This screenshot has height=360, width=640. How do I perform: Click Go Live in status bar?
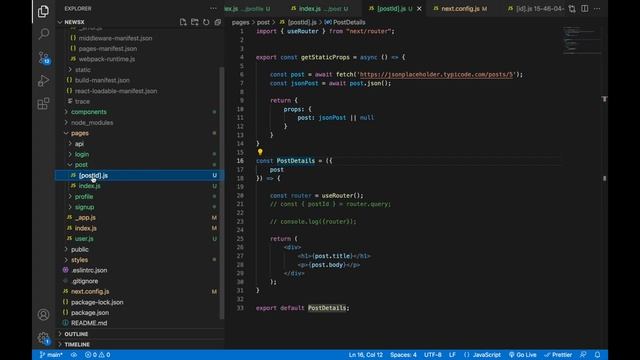[x=522, y=355]
